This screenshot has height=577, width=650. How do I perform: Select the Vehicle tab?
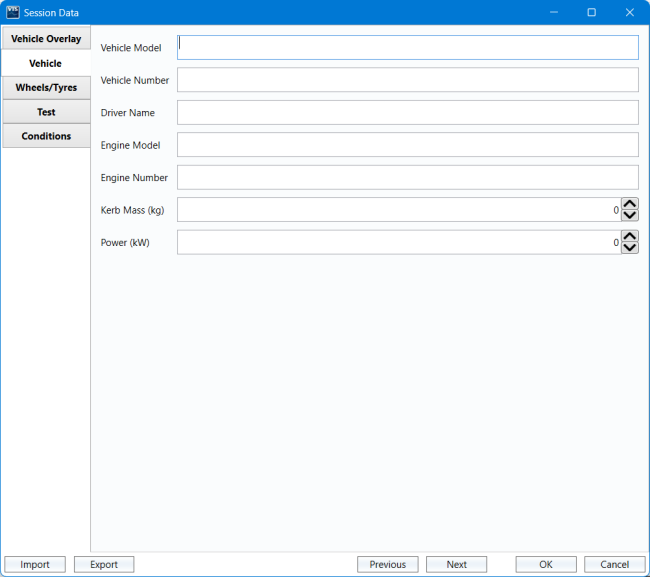[x=46, y=63]
